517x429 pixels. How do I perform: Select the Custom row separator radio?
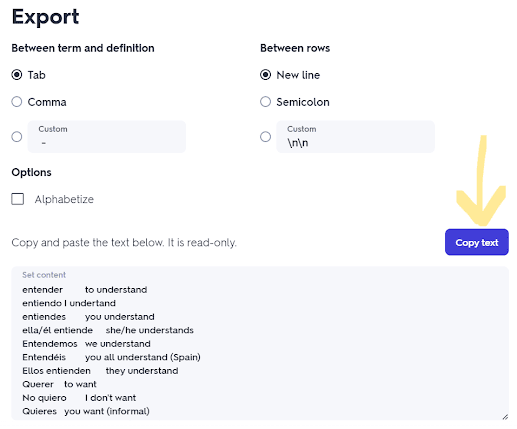coord(265,137)
